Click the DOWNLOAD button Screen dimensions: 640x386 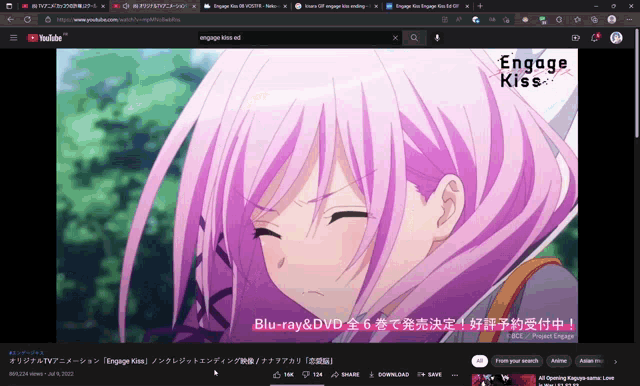pos(389,375)
